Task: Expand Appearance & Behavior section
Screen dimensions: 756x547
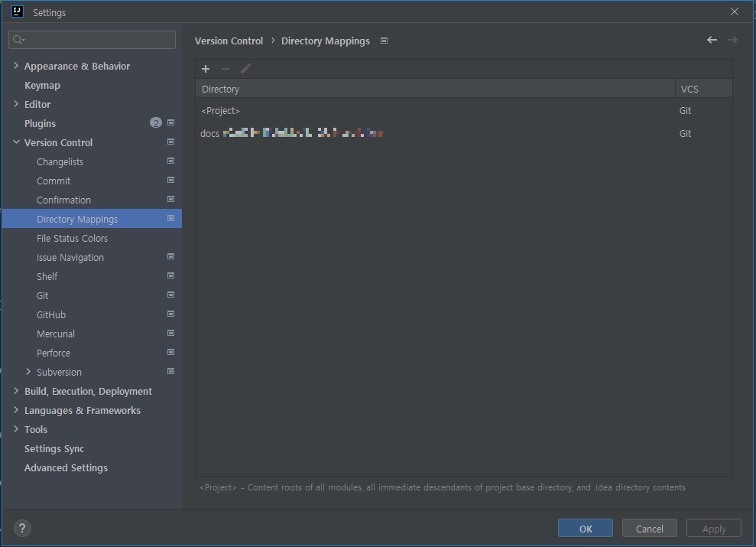Action: (x=16, y=66)
